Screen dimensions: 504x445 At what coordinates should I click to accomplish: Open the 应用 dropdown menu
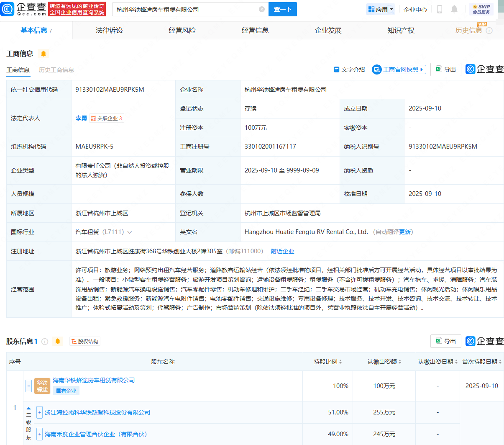point(381,9)
